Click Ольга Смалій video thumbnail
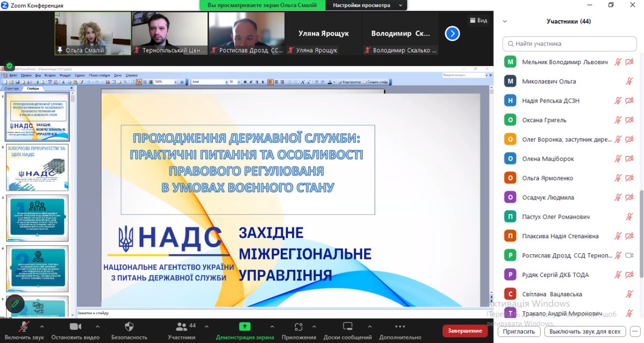644x343 pixels. (93, 33)
